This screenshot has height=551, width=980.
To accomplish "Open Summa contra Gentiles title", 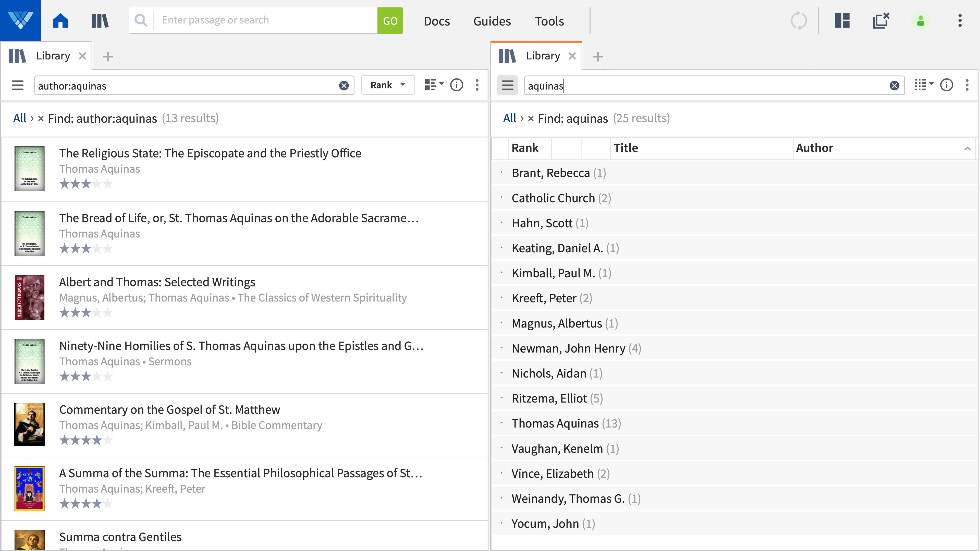I will [x=120, y=537].
